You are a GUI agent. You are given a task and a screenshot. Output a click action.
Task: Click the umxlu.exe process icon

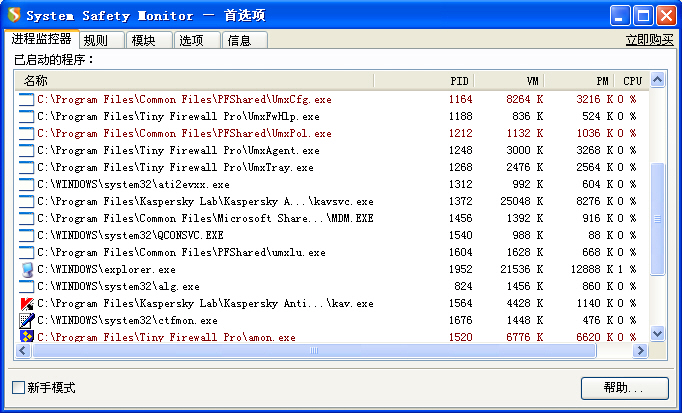coord(27,252)
